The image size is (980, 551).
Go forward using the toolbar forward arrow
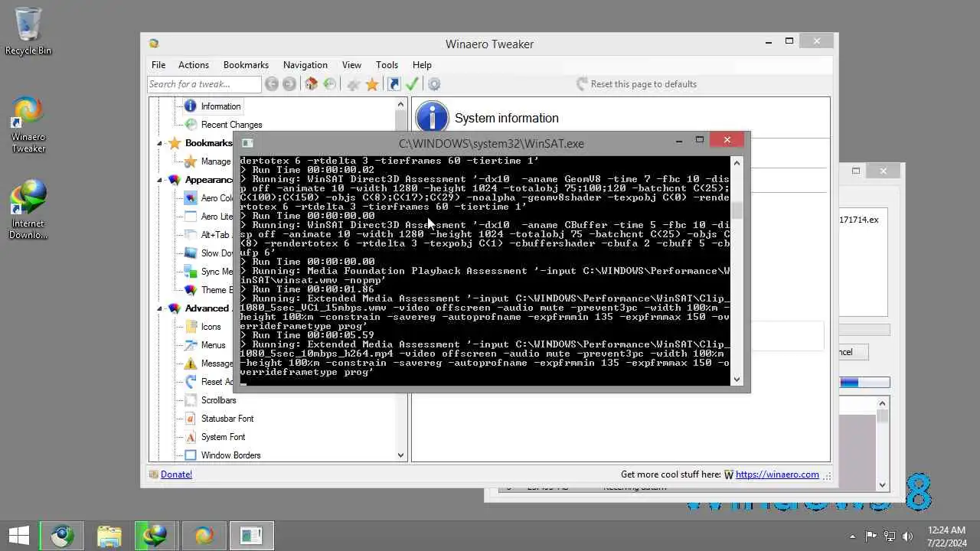tap(289, 84)
